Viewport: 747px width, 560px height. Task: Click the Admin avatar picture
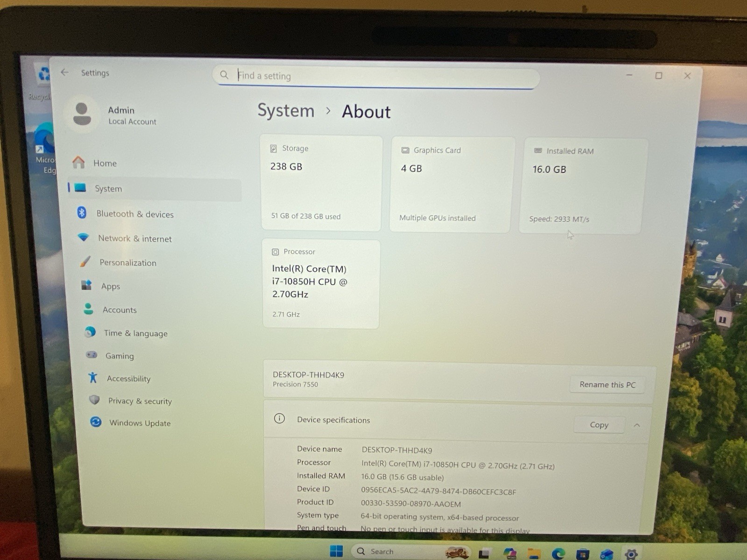pos(82,114)
